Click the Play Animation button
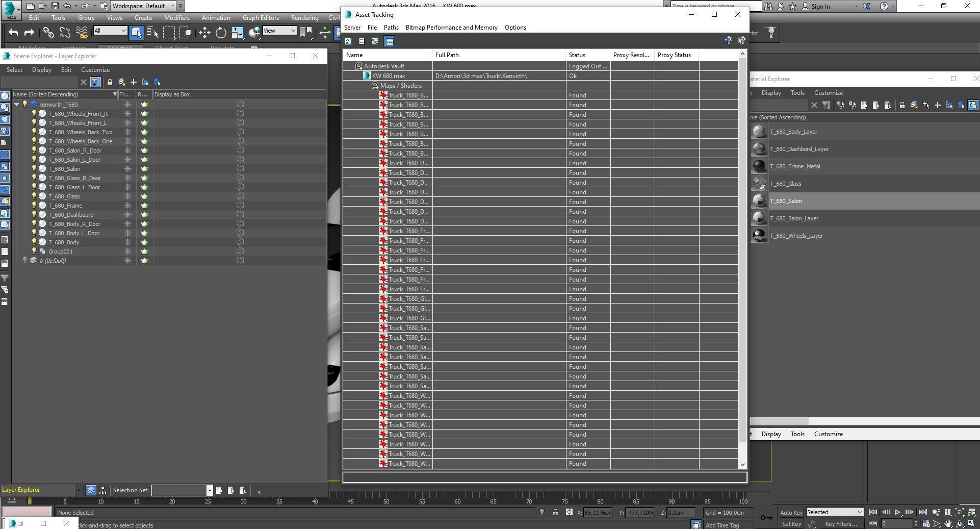Image resolution: width=980 pixels, height=529 pixels. [897, 512]
